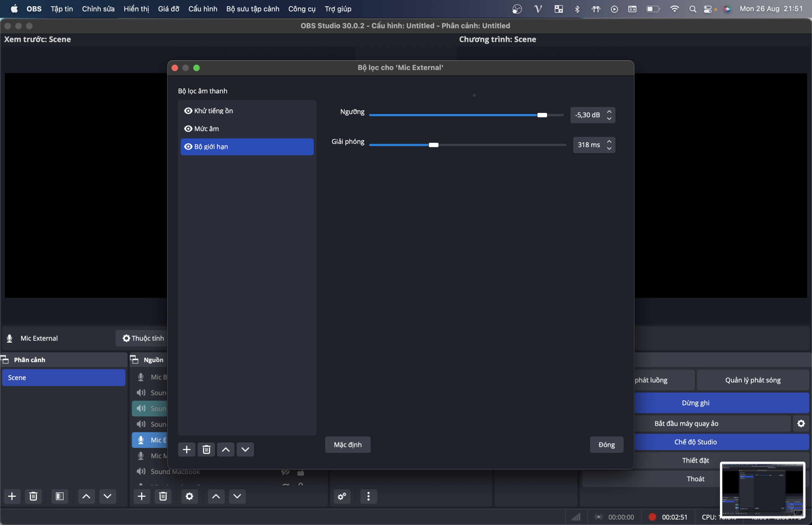This screenshot has height=525, width=812.
Task: Toggle lock on Sound Macbook source
Action: click(301, 472)
